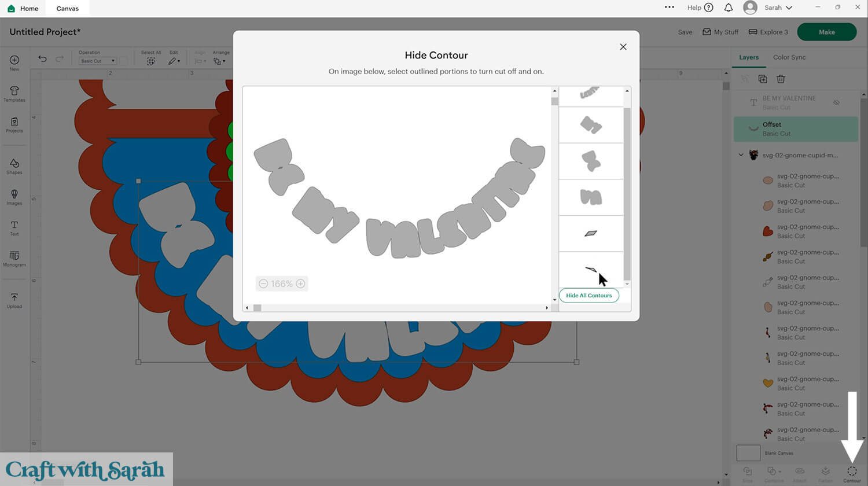Select the small sliver contour thumbnail
This screenshot has height=486, width=868.
click(x=591, y=269)
